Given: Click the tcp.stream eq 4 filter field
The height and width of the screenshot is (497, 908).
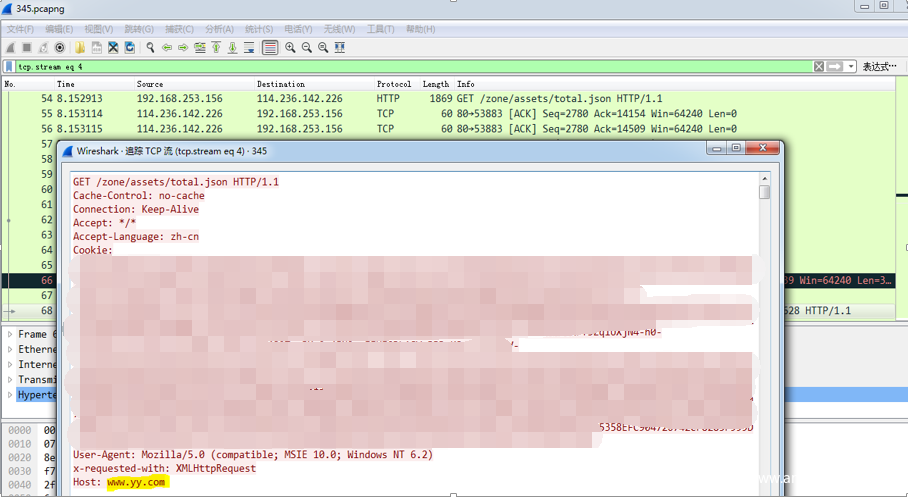Looking at the screenshot, I should coord(413,67).
